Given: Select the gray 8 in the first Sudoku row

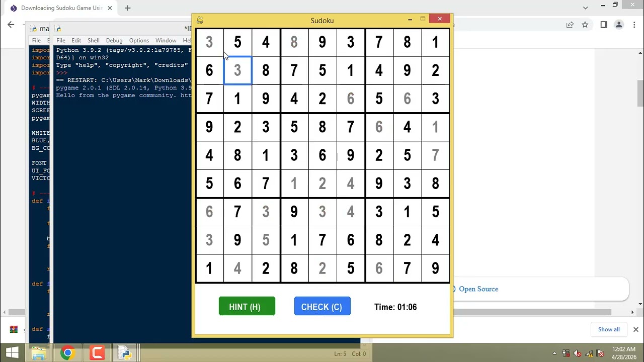Looking at the screenshot, I should [294, 42].
